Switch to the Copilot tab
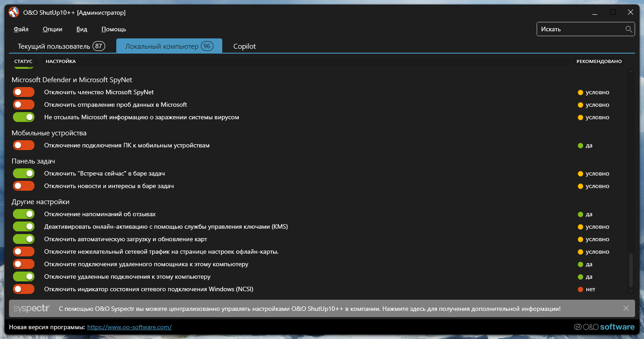 [245, 46]
